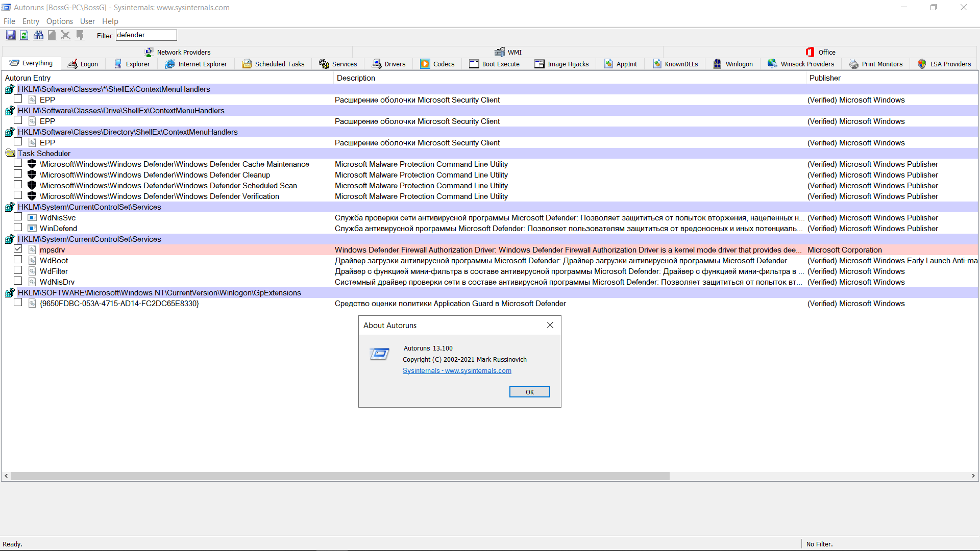Click registry icon beside Drive ContextMenuHandlers key

pyautogui.click(x=10, y=111)
